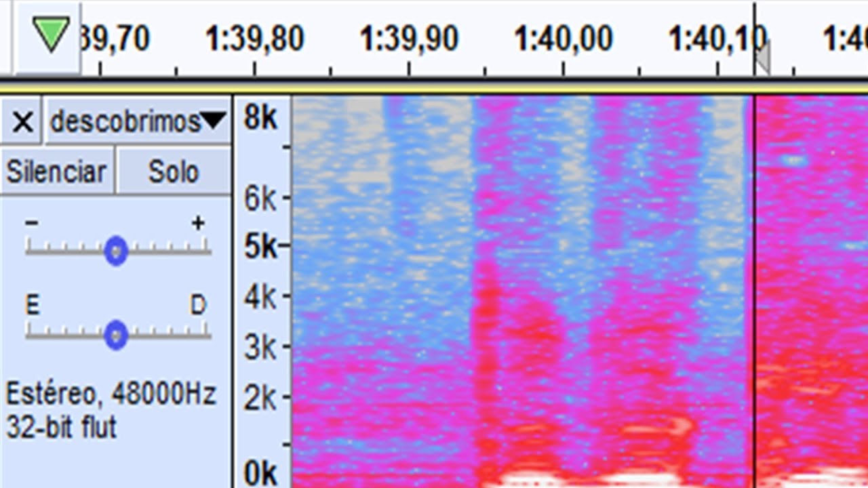Click the 'Estéreo, 48000Hz' track info text
The width and height of the screenshot is (868, 488).
coord(111,393)
